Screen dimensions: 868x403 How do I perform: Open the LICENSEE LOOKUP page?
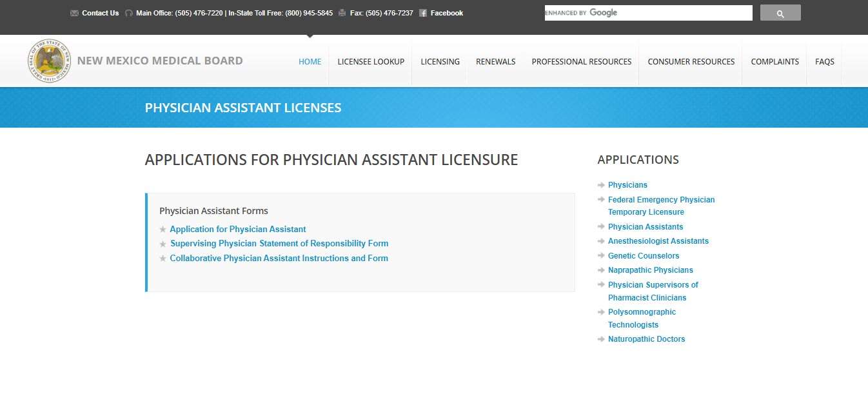point(371,61)
